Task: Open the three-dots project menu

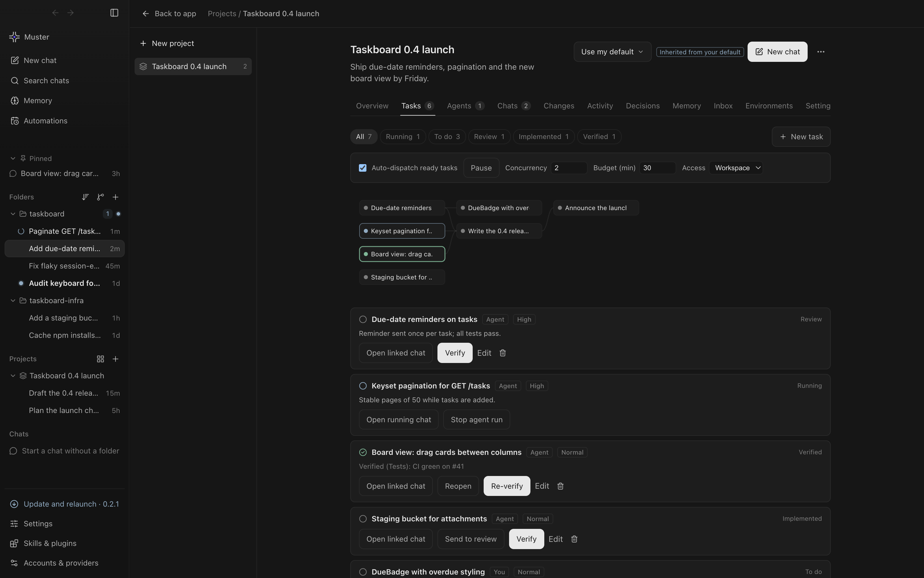Action: pos(821,52)
